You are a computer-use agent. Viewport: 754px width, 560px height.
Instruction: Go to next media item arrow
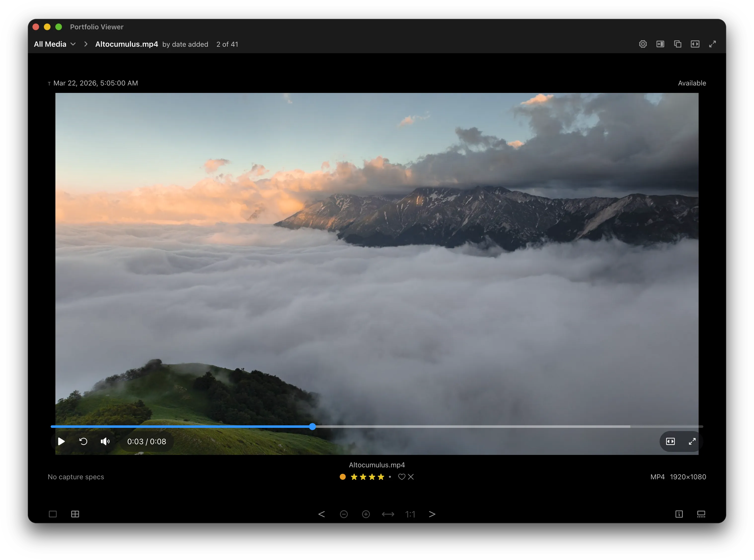point(432,514)
